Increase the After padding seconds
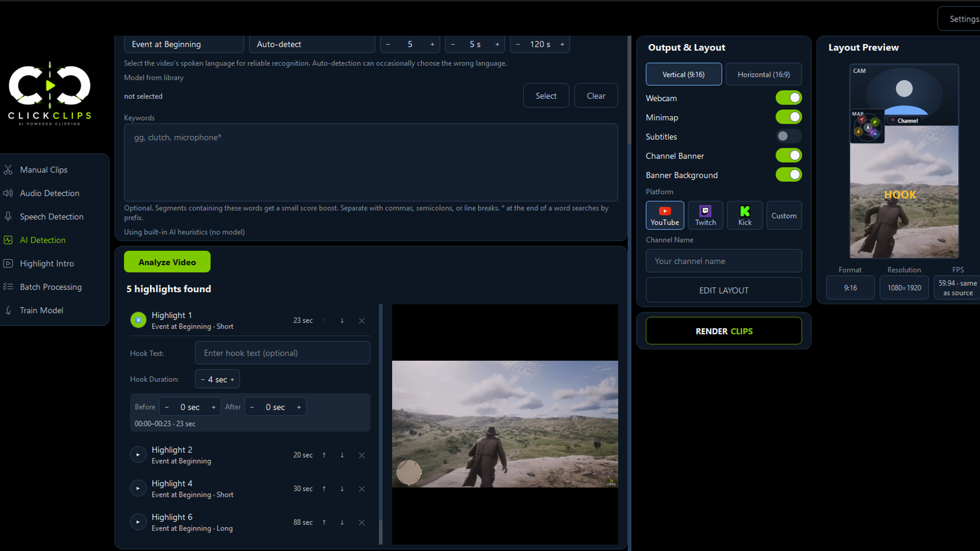Screen dimensions: 980x551 pos(299,407)
